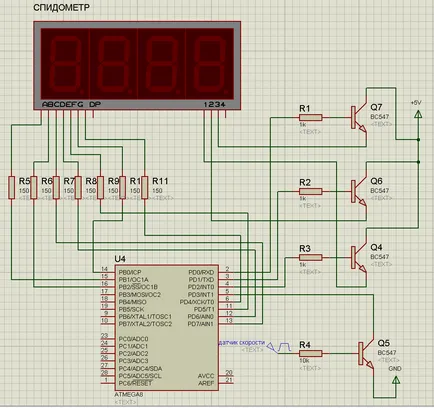Image resolution: width=434 pixels, height=408 pixels.
Task: Click the wire junction dot below +5V
Action: tap(419, 139)
